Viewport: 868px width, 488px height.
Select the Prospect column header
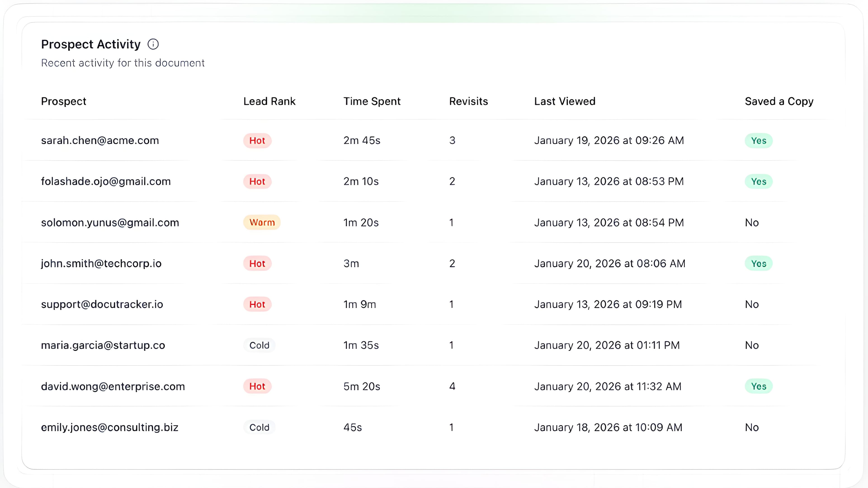(63, 101)
